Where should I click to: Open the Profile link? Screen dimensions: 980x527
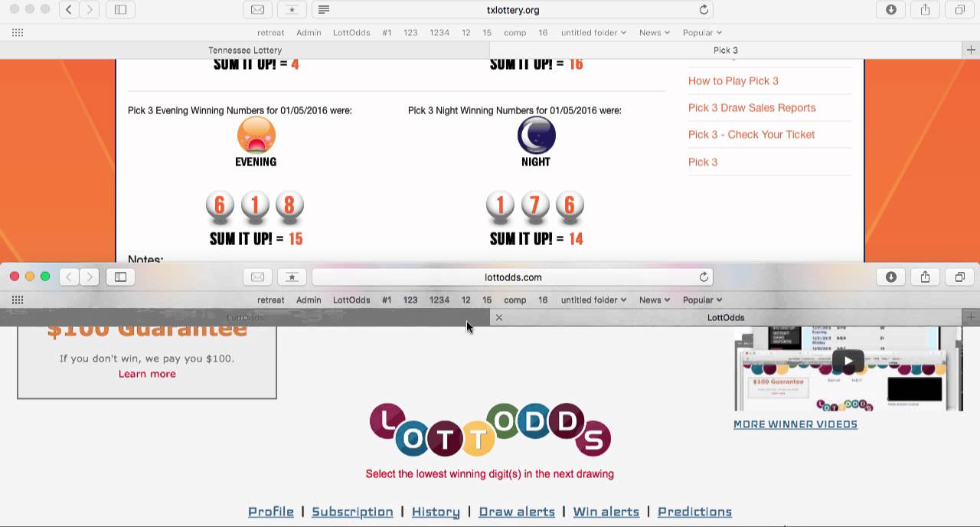click(271, 511)
